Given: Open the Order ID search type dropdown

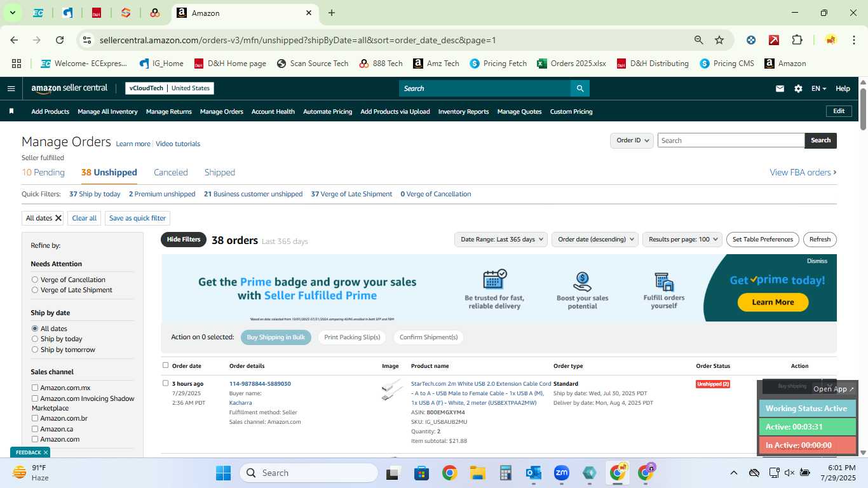Looking at the screenshot, I should pyautogui.click(x=632, y=140).
